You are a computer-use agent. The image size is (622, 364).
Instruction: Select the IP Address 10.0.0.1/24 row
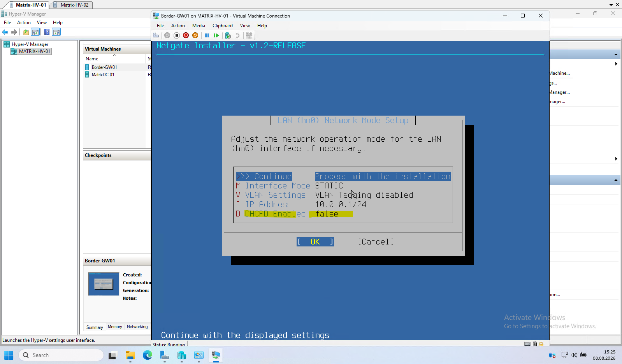pyautogui.click(x=343, y=204)
